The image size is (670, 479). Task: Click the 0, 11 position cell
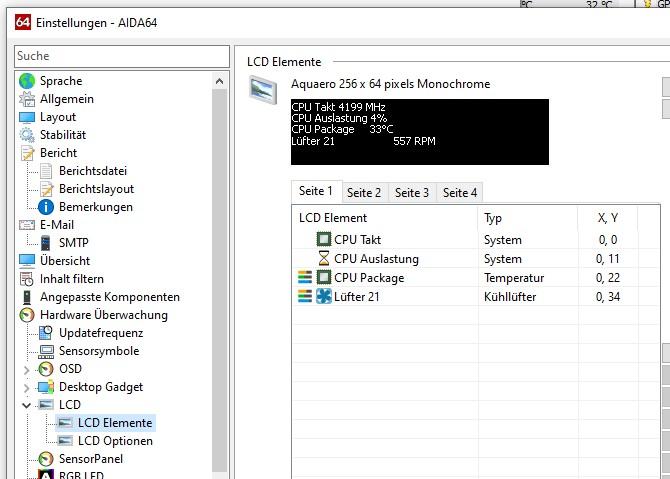tap(607, 259)
